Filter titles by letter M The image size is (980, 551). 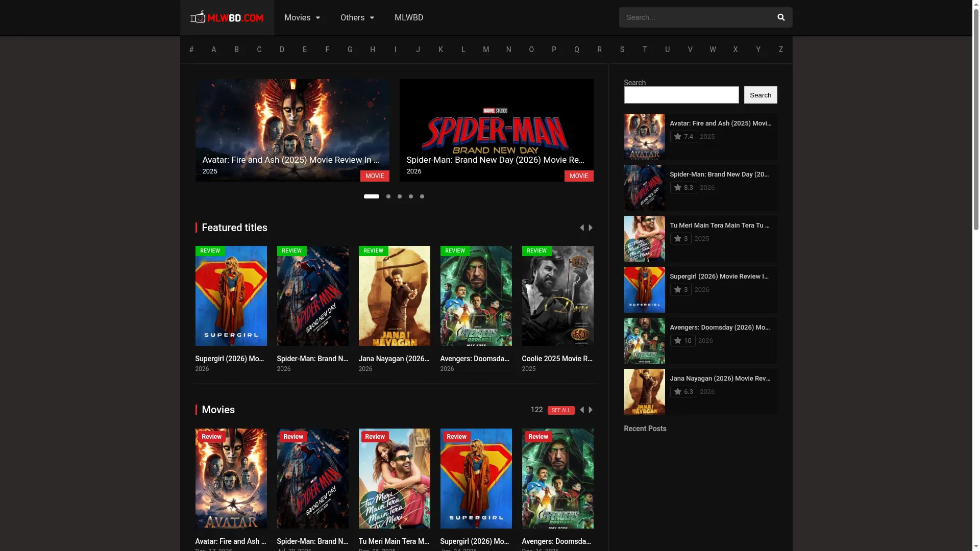pyautogui.click(x=486, y=49)
